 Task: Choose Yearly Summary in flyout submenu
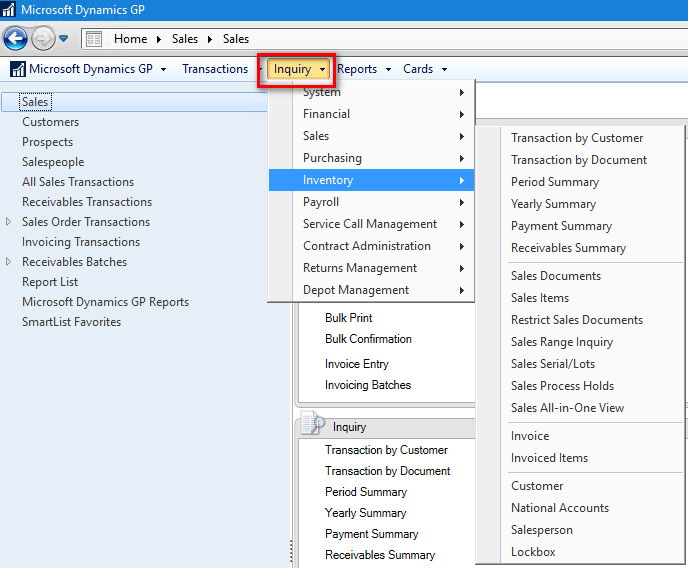(x=553, y=204)
